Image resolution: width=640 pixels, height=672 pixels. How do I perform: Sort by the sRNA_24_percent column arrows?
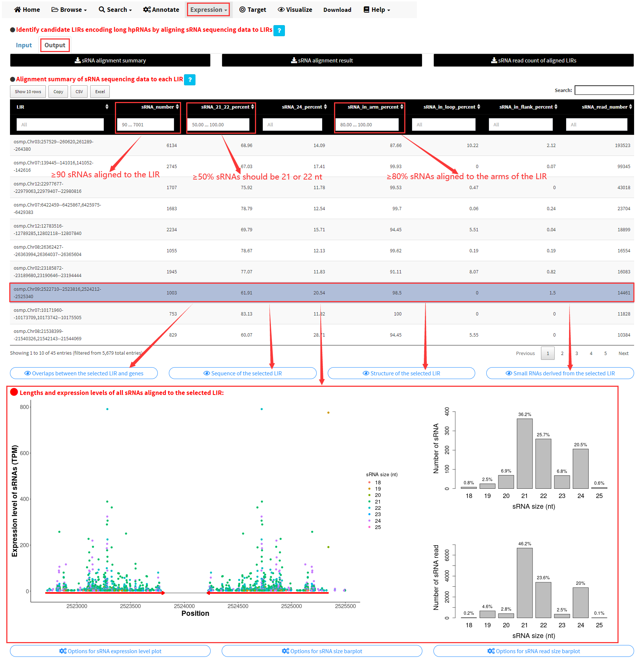(x=325, y=107)
